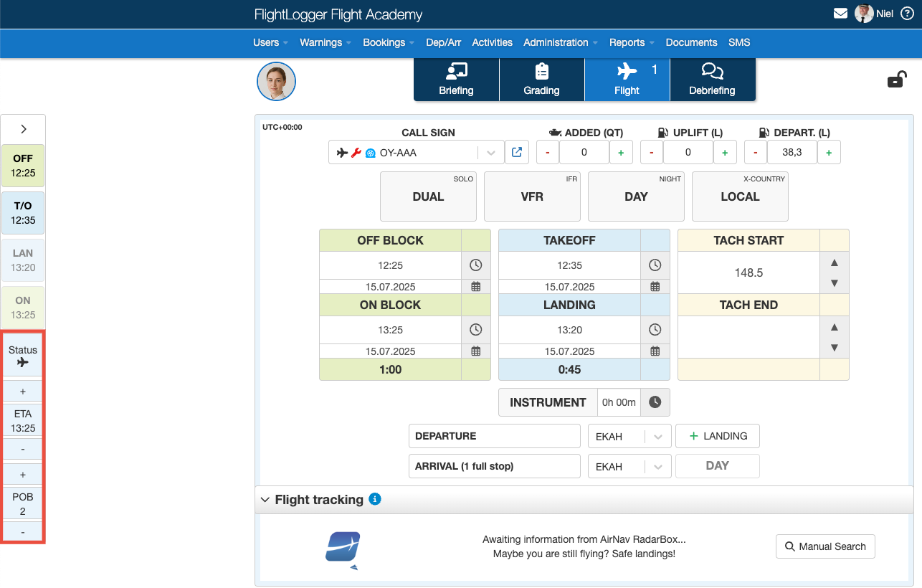Open the Landing time clock icon
The height and width of the screenshot is (588, 922).
pyautogui.click(x=655, y=330)
